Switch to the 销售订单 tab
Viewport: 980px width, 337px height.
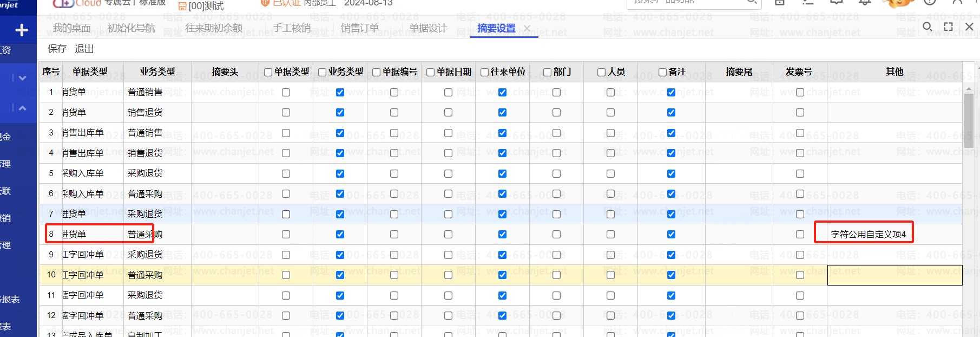click(x=360, y=28)
